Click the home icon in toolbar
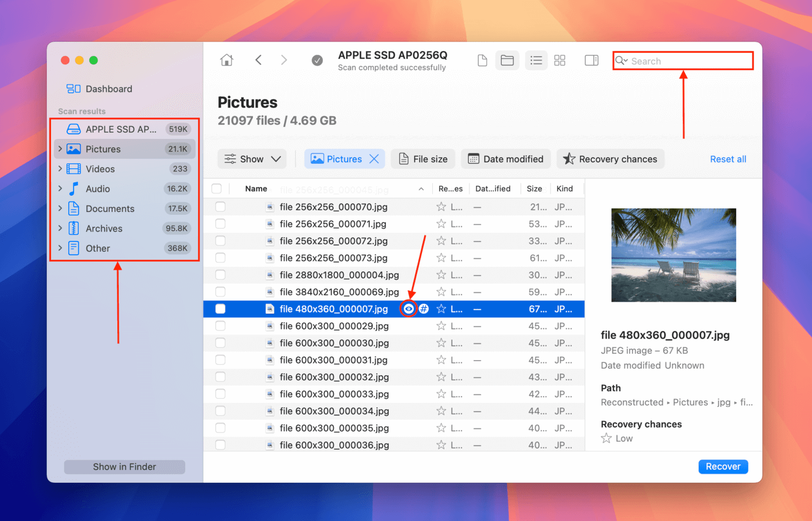Screen dimensions: 812x521 click(x=227, y=60)
